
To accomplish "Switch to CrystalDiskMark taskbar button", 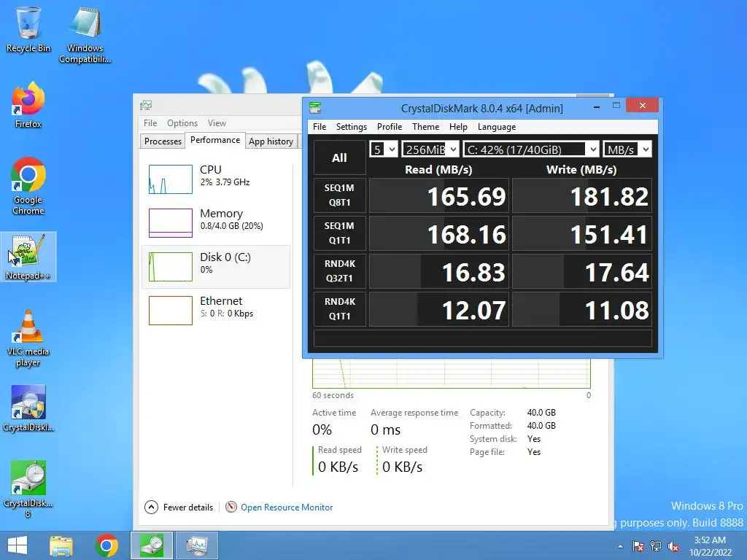I will tap(152, 545).
